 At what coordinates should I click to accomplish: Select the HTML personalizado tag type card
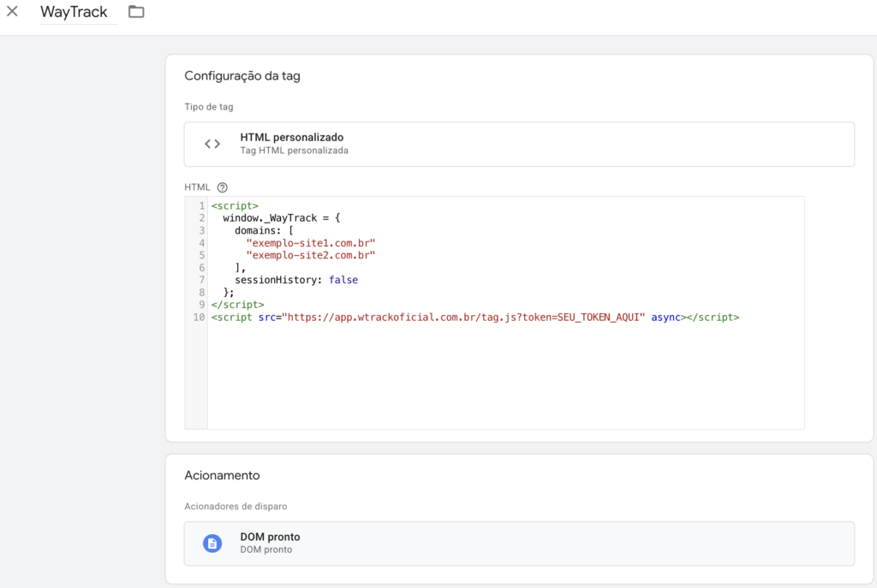coord(519,144)
